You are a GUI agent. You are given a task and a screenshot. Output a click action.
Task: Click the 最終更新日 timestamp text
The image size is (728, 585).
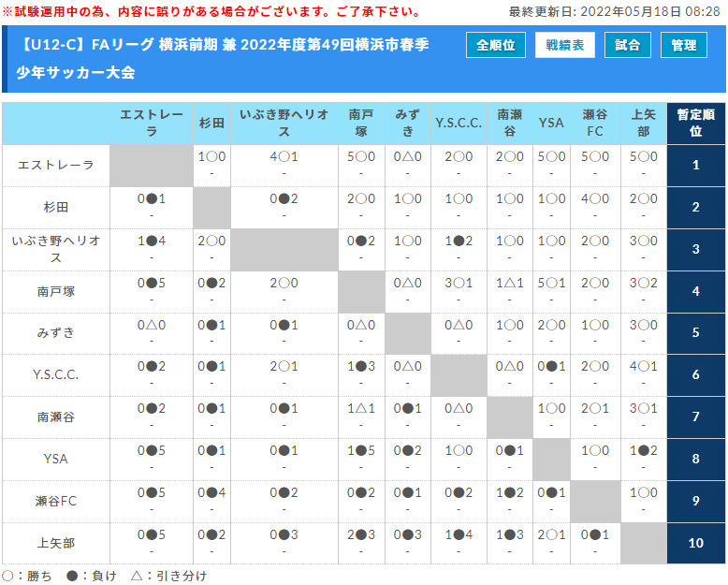[x=614, y=11]
